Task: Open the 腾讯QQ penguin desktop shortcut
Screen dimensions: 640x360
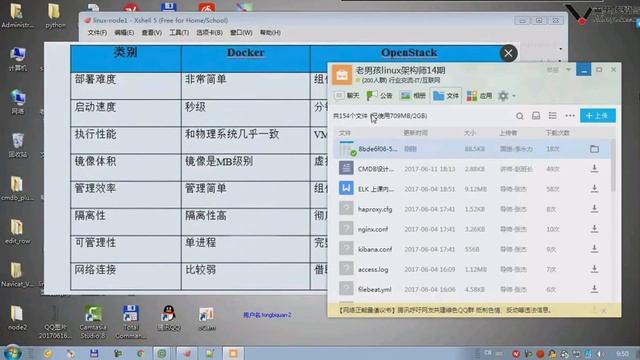Action: 168,318
